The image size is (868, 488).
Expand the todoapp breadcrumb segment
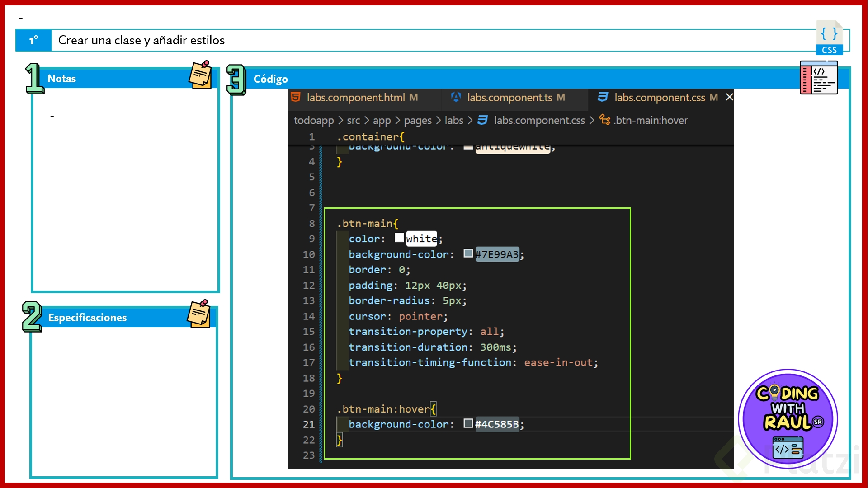(313, 120)
